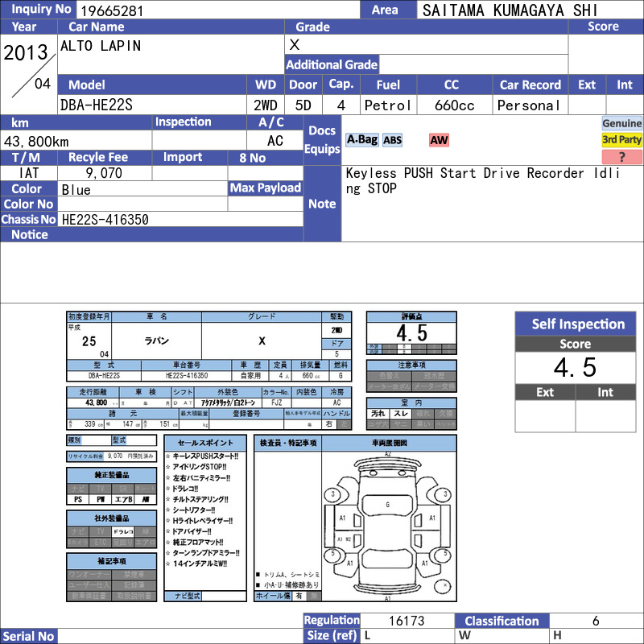Select the Petrol fuel value

click(x=388, y=105)
